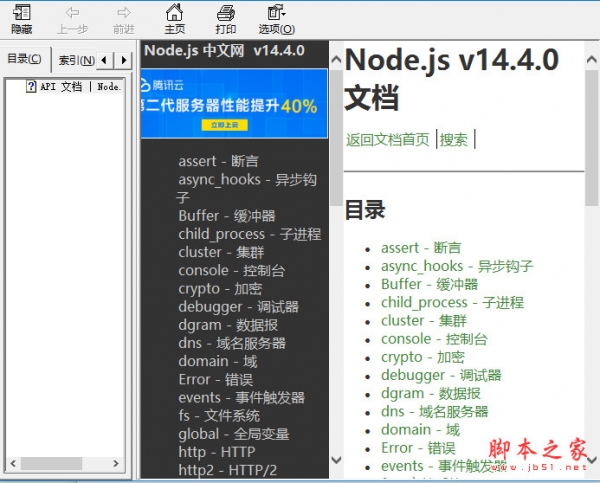Open 'http2 - HTTP/2' in the dark sidebar

[x=228, y=470]
